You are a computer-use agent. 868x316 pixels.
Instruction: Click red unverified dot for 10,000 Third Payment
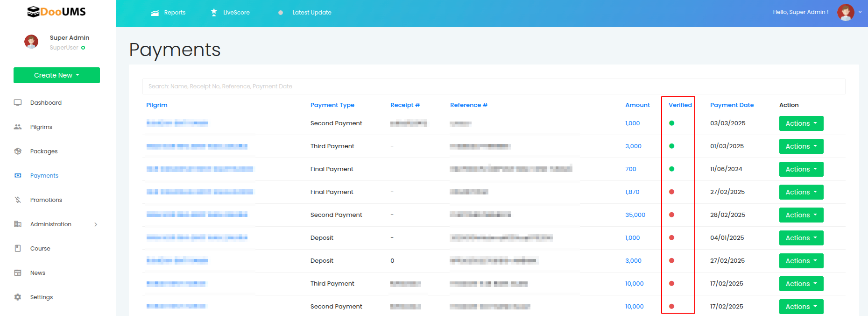tap(671, 283)
